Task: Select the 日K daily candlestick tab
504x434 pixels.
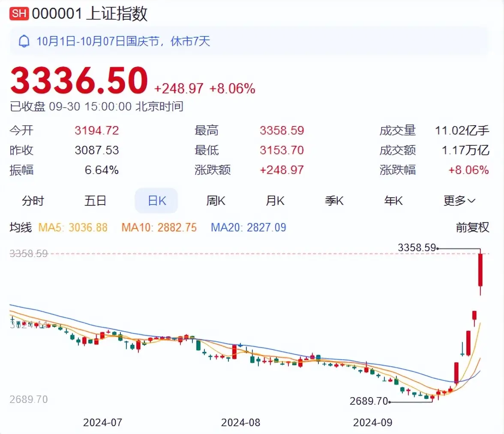Action: 156,201
